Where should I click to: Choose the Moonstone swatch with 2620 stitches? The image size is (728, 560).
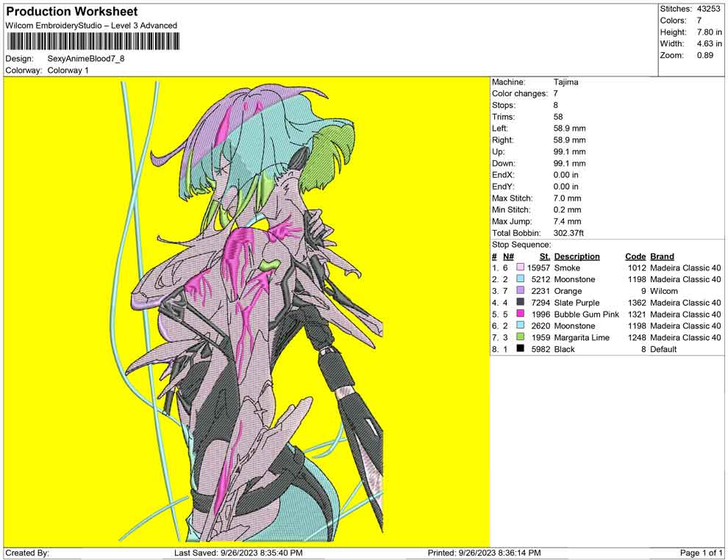pos(521,326)
